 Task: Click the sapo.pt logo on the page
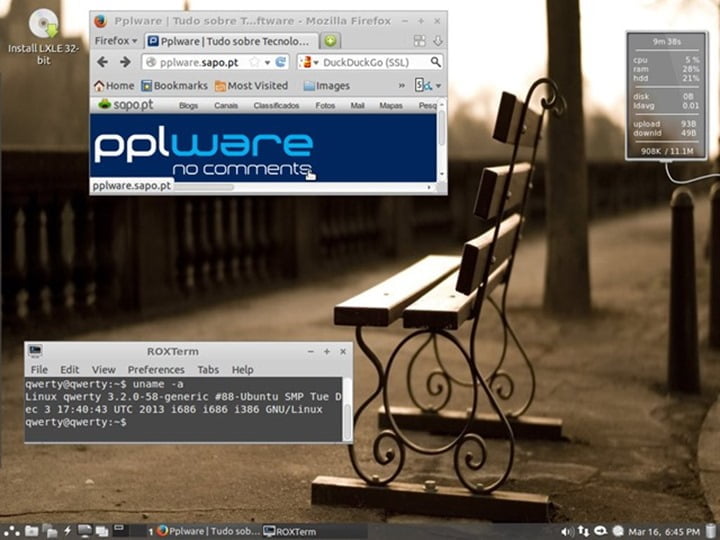coord(125,105)
